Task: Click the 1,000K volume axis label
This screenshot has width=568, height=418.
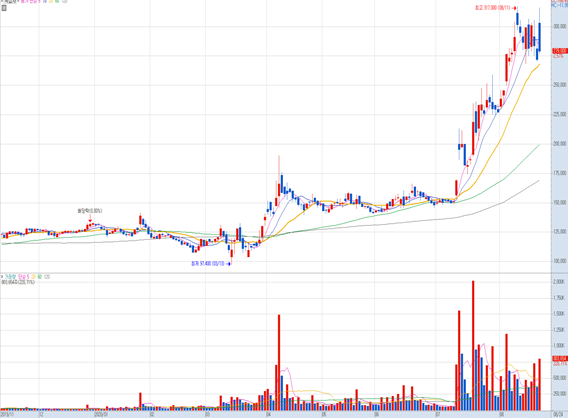Action: (x=559, y=346)
